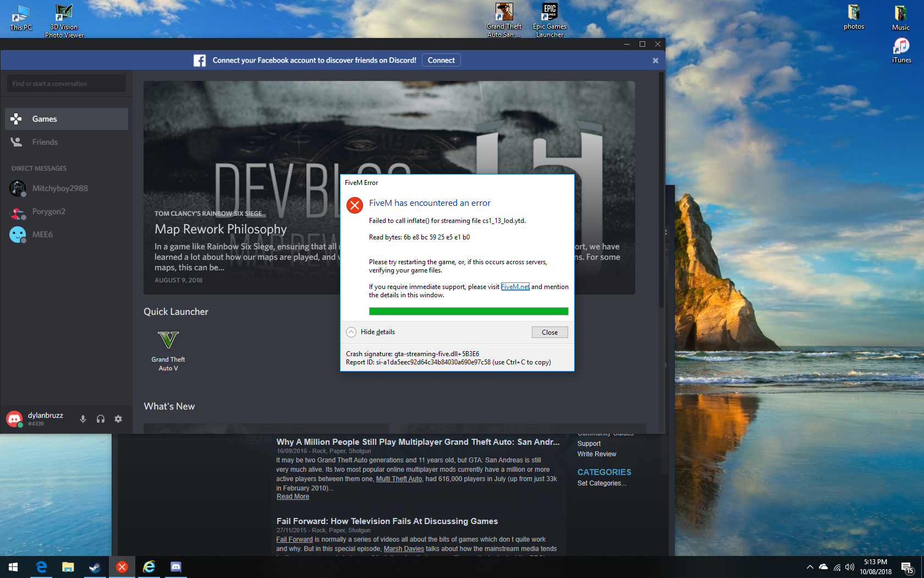The width and height of the screenshot is (924, 578).
Task: Open 3D Vision Photo Viewer desktop icon
Action: pos(64,21)
